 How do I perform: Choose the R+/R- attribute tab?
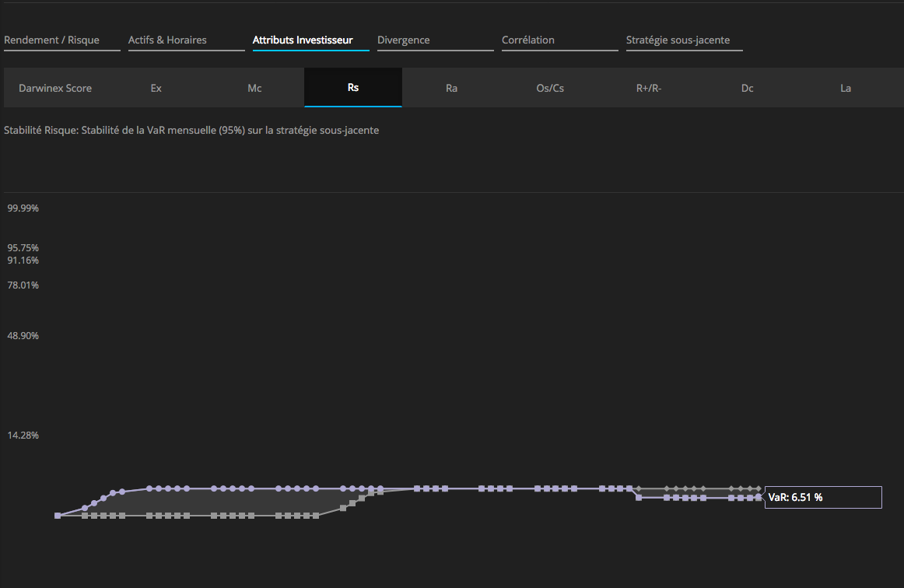click(649, 88)
